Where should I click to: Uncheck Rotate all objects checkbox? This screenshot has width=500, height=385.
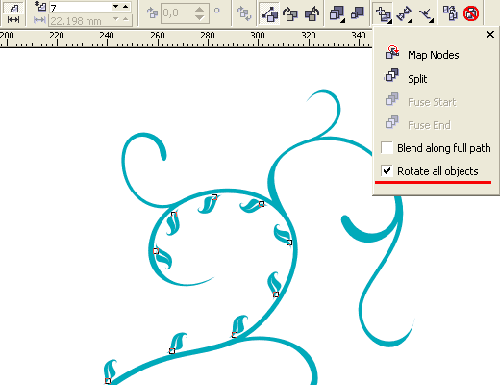click(387, 171)
